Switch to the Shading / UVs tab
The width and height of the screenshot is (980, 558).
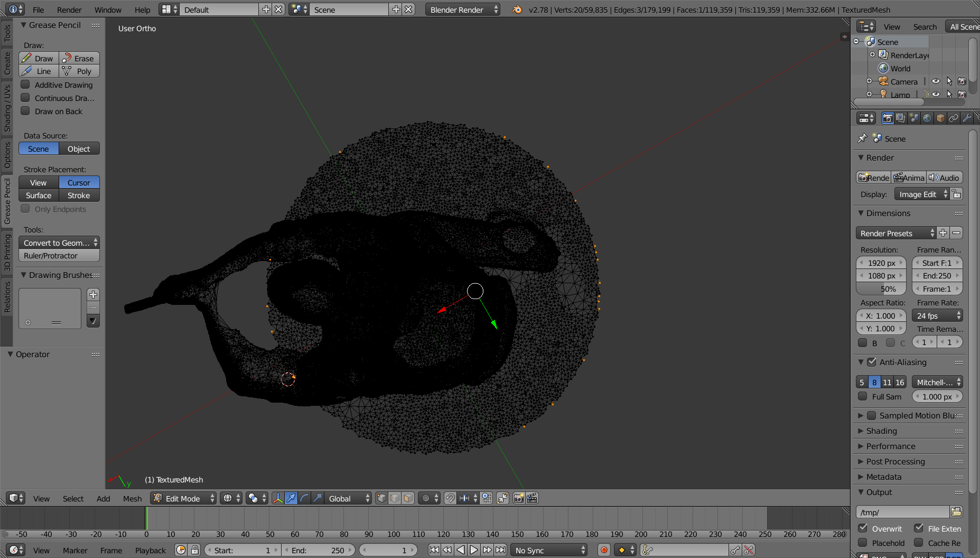pyautogui.click(x=7, y=108)
